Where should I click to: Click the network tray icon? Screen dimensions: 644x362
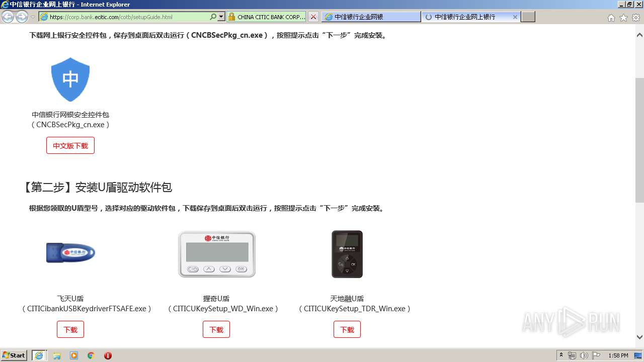click(x=572, y=355)
